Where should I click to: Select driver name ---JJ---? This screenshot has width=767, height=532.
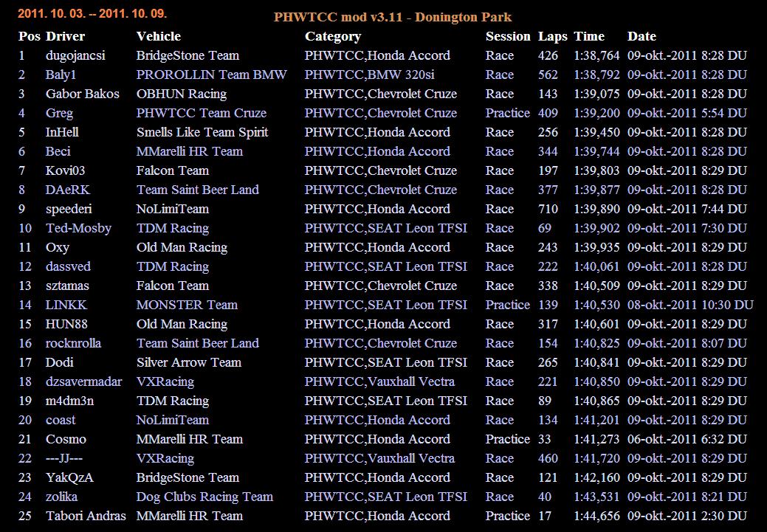coord(64,458)
